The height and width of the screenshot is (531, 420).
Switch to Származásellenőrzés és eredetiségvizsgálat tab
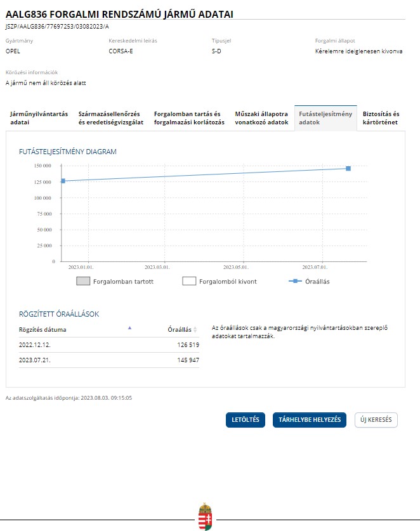[x=111, y=118]
